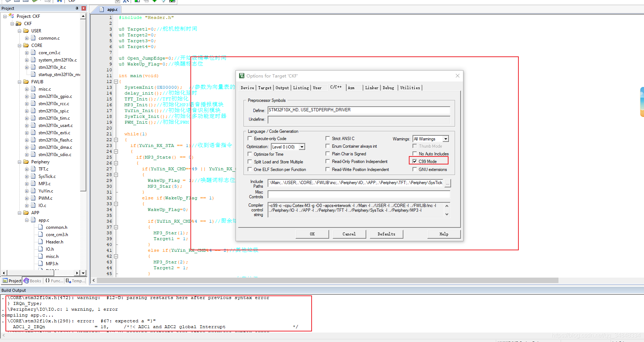
Task: Click file icon beside Header.h
Action: coord(40,242)
